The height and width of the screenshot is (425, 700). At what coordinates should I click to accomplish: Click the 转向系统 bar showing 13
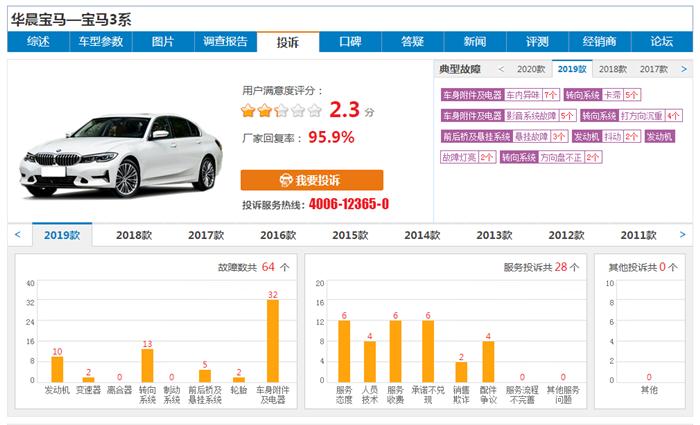click(x=147, y=365)
